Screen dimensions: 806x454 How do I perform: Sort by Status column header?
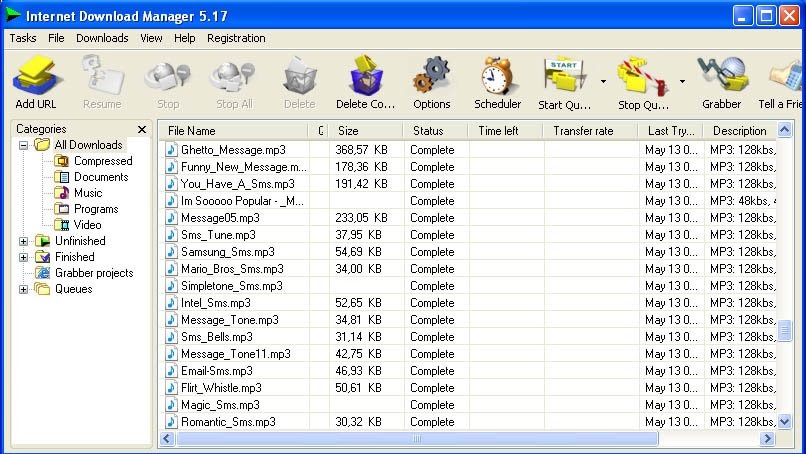click(436, 131)
